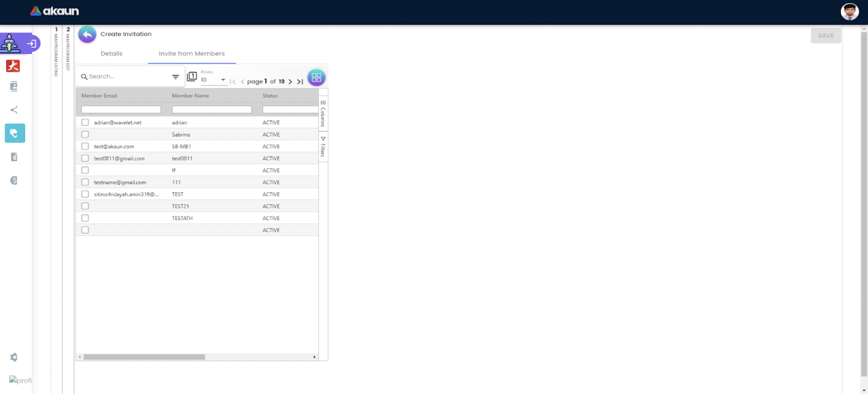Switch to the Details tab
The height and width of the screenshot is (402, 868).
111,53
